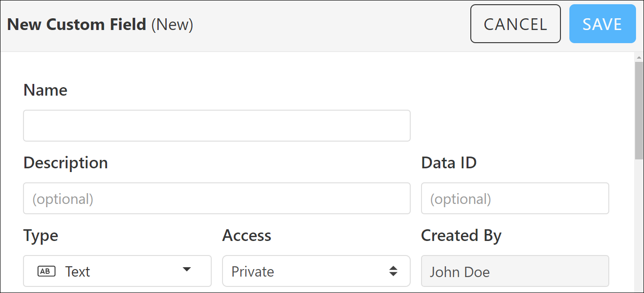The width and height of the screenshot is (644, 293).
Task: Click the optional Description field
Action: pos(217,198)
